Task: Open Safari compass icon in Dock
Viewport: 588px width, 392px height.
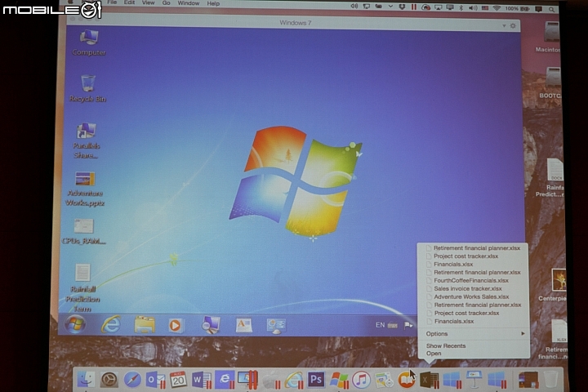Action: (x=132, y=380)
